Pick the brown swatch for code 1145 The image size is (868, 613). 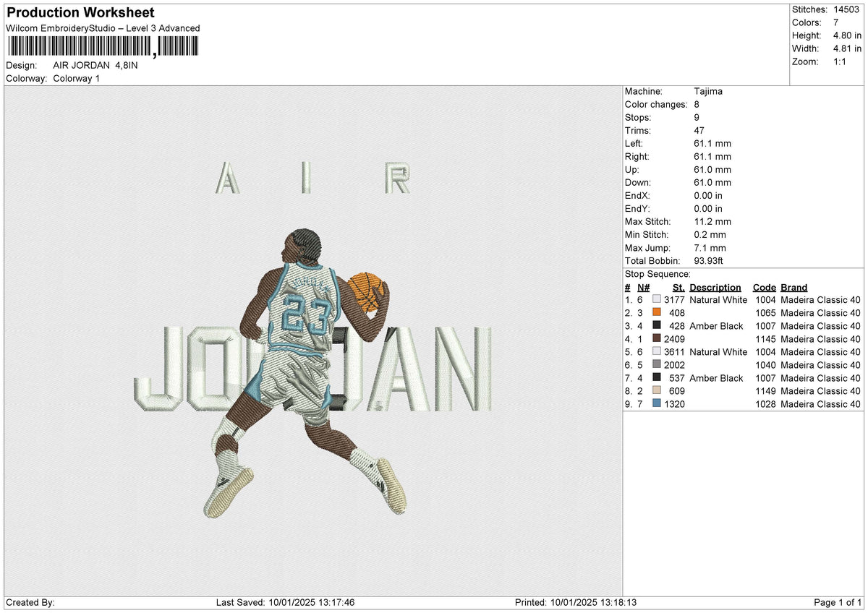pyautogui.click(x=657, y=339)
